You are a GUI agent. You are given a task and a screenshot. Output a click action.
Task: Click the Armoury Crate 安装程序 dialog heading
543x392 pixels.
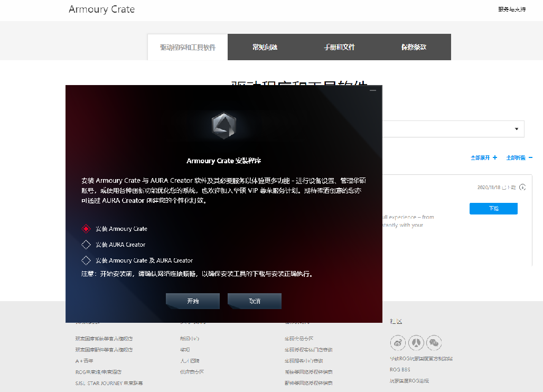(224, 161)
